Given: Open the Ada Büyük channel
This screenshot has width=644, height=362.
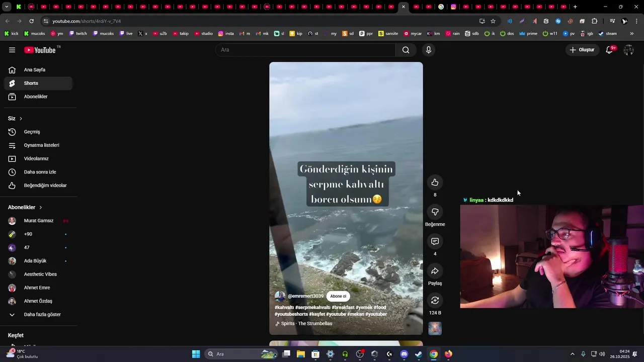Looking at the screenshot, I should click(x=38, y=261).
